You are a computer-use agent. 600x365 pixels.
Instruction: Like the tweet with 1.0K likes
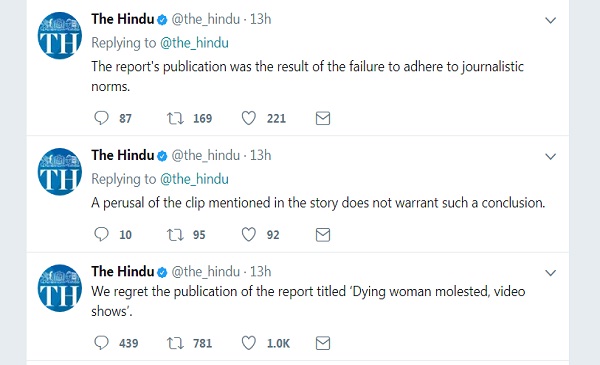click(x=249, y=343)
